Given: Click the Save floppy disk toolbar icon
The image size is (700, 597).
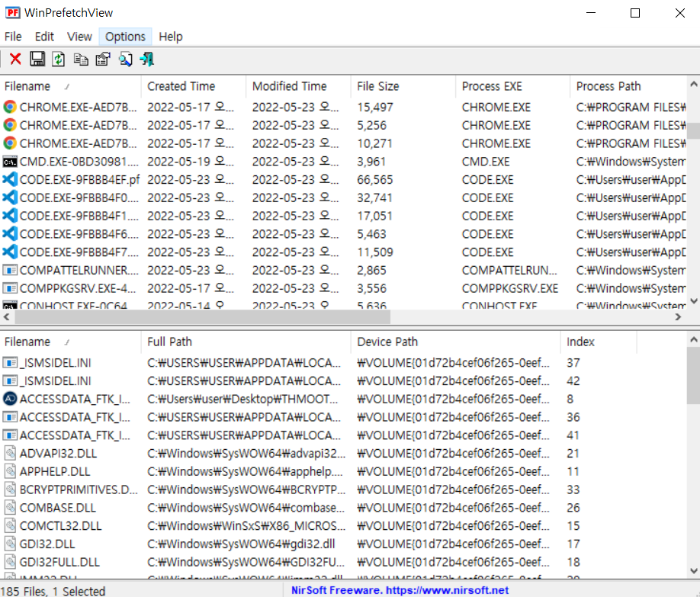Looking at the screenshot, I should click(37, 59).
